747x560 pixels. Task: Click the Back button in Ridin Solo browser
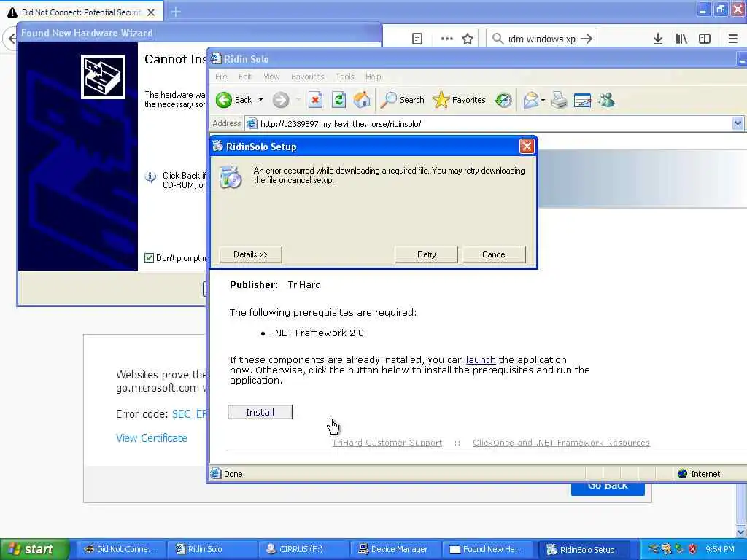click(234, 100)
